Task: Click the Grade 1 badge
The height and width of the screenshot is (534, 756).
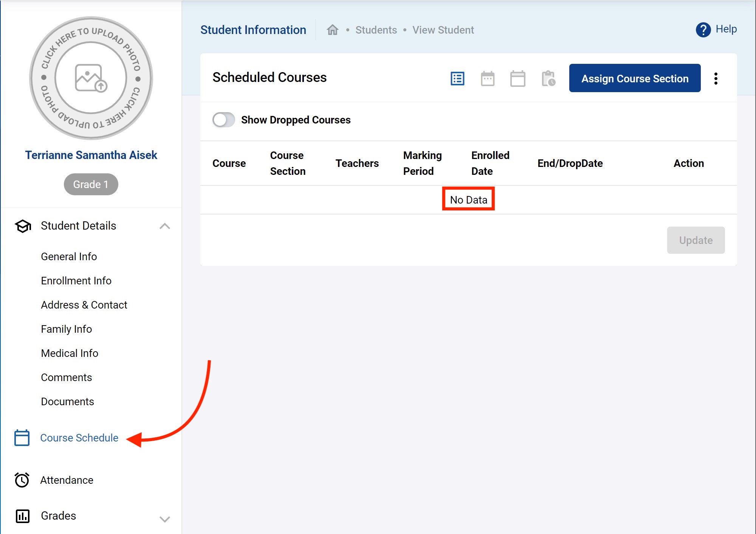Action: [x=91, y=184]
